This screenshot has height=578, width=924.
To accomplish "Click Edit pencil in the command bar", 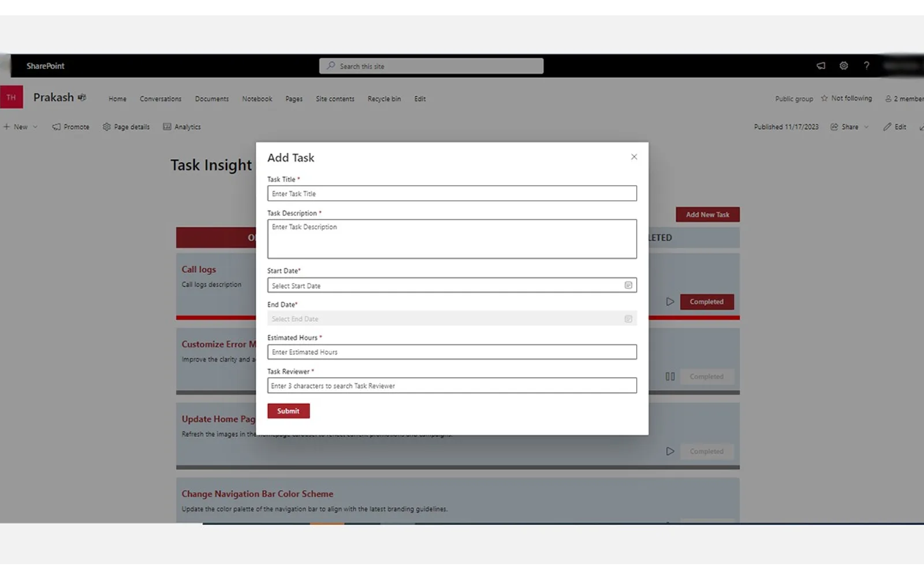I will click(895, 127).
